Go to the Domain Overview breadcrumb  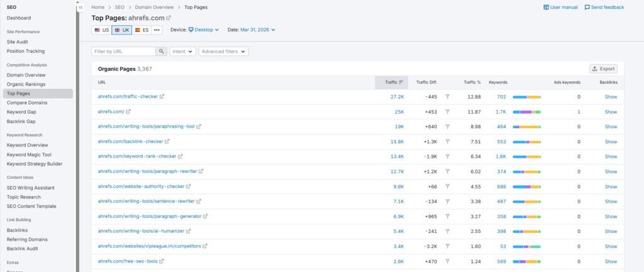coord(155,8)
